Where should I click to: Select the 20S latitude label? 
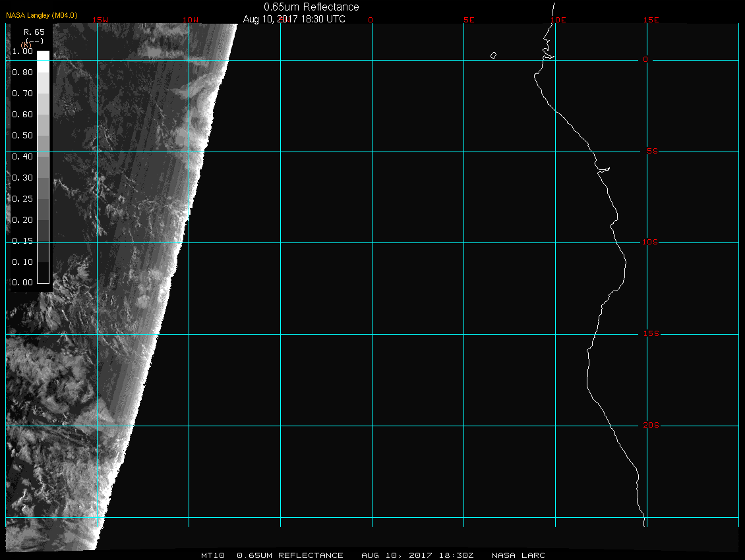(649, 426)
